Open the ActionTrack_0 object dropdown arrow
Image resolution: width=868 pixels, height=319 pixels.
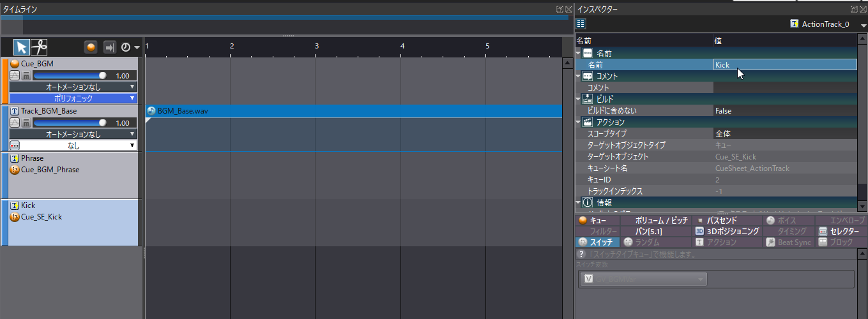863,24
